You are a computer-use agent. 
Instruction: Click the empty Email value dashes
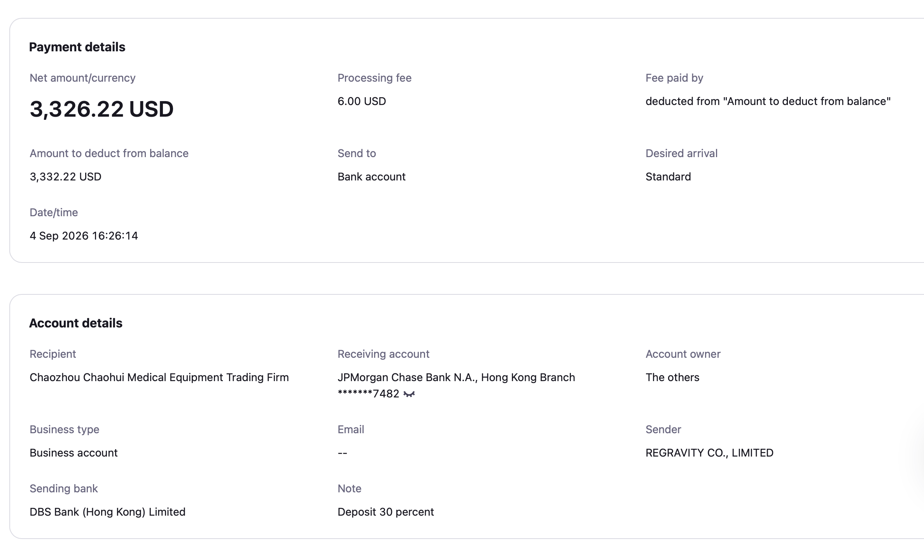point(342,453)
